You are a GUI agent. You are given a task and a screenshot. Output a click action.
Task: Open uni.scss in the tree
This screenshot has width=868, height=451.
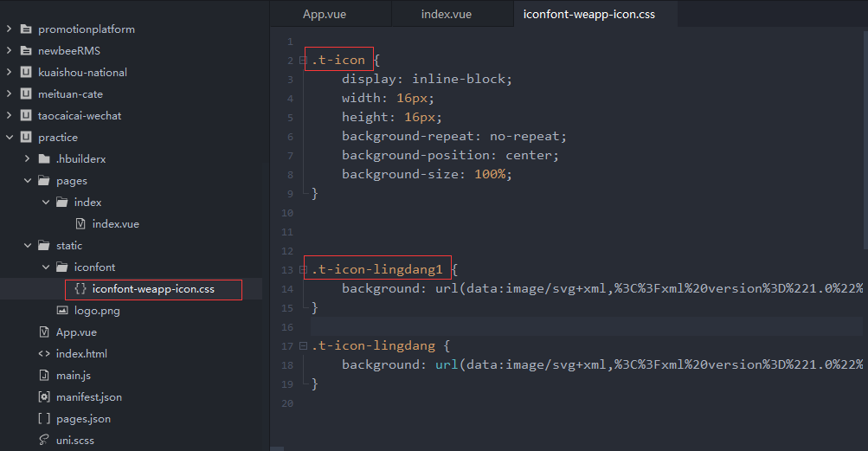tap(74, 440)
